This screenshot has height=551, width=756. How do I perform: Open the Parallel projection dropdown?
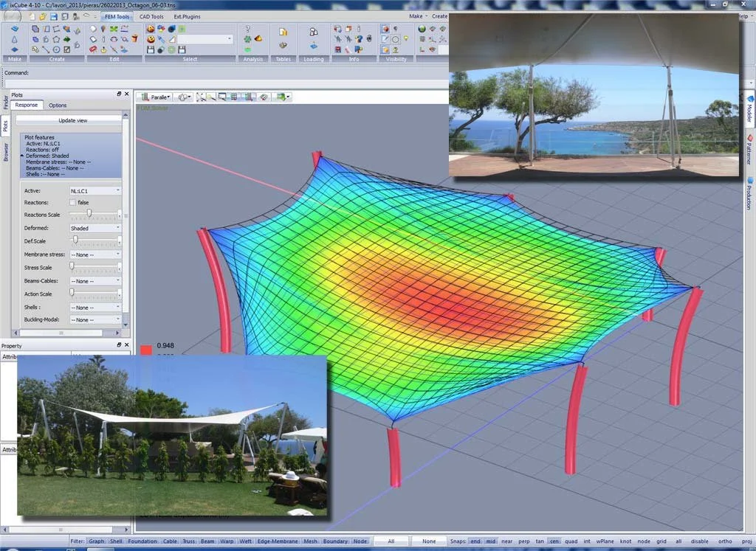pos(157,97)
